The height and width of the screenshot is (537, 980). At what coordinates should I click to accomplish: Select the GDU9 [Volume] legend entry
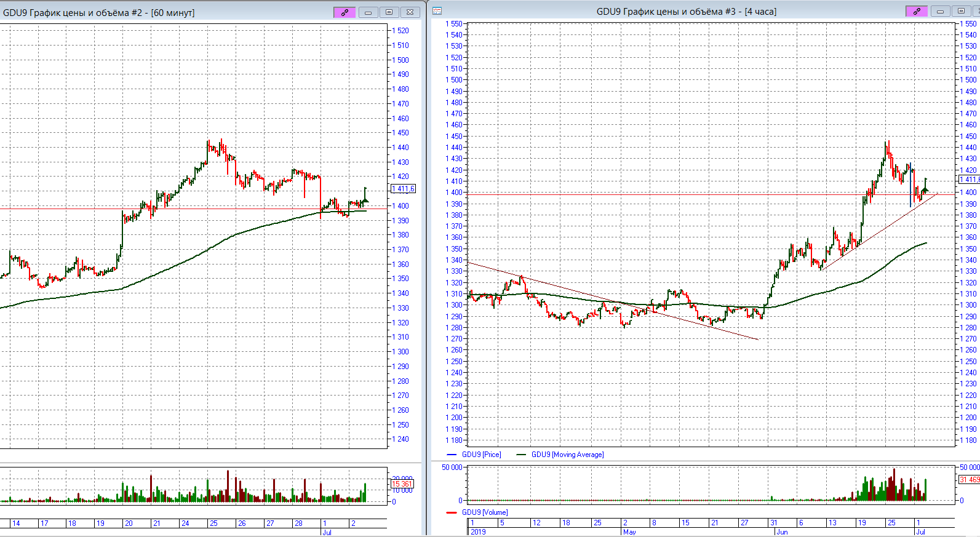click(x=485, y=512)
